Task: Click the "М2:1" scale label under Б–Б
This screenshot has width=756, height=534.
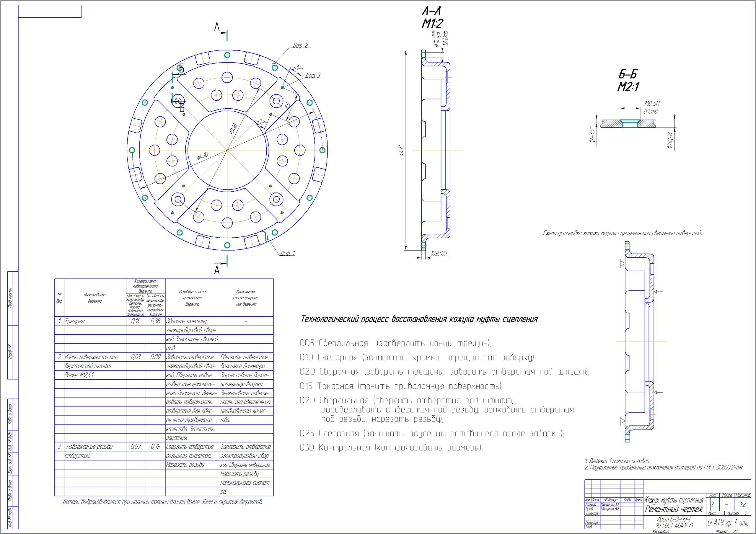Action: coord(628,87)
